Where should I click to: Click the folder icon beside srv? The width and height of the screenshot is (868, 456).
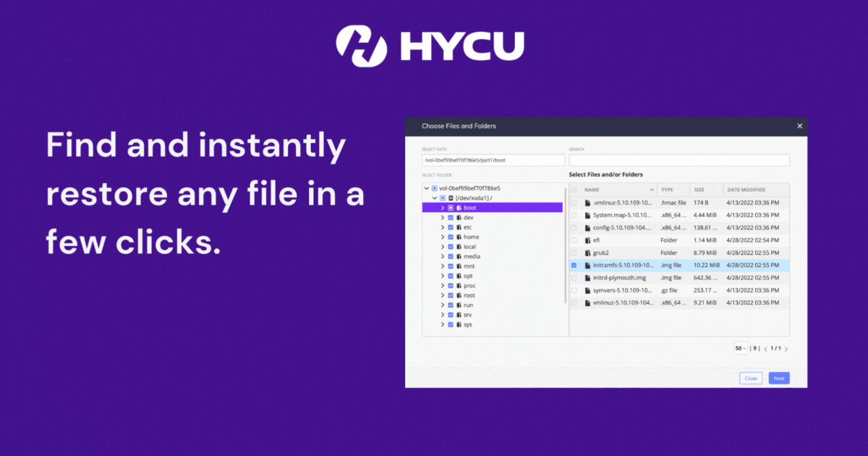tap(459, 315)
